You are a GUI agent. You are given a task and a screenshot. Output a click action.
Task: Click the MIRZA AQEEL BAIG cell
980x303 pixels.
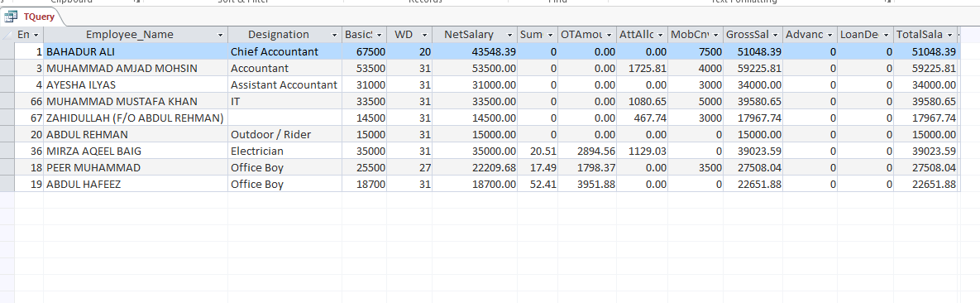click(136, 151)
